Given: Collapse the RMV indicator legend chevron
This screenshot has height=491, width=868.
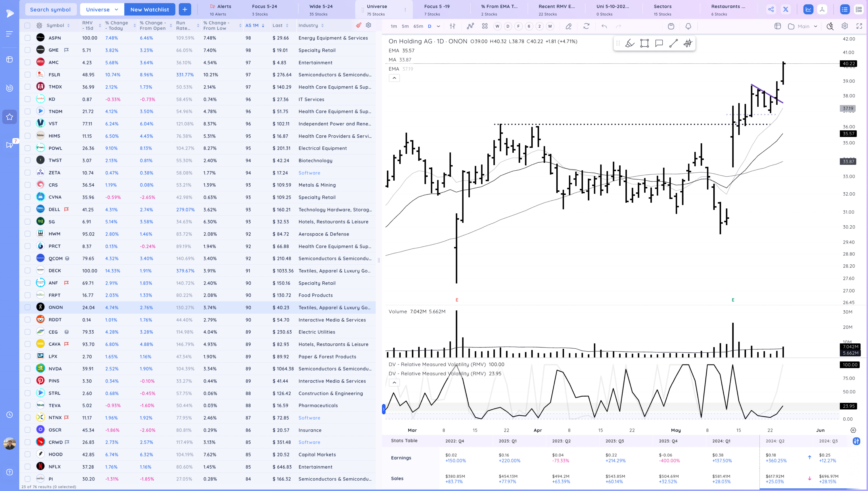Looking at the screenshot, I should click(394, 382).
